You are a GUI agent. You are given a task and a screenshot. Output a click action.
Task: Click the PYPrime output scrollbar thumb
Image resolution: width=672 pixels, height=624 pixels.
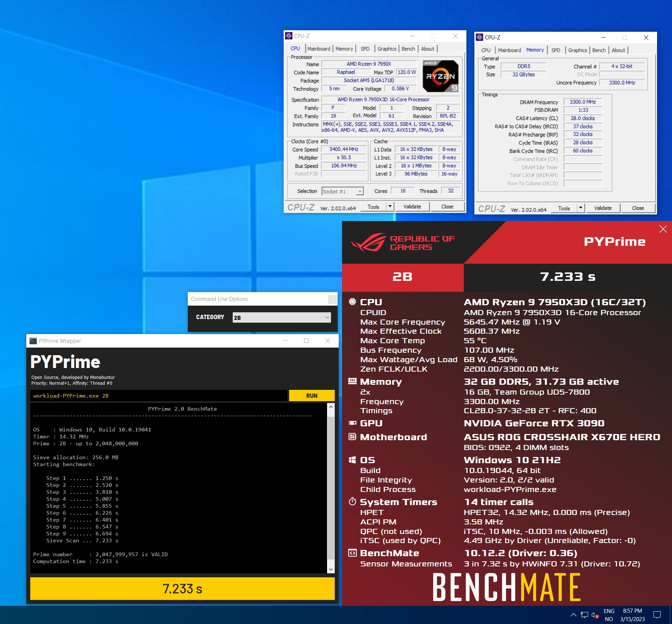click(331, 488)
